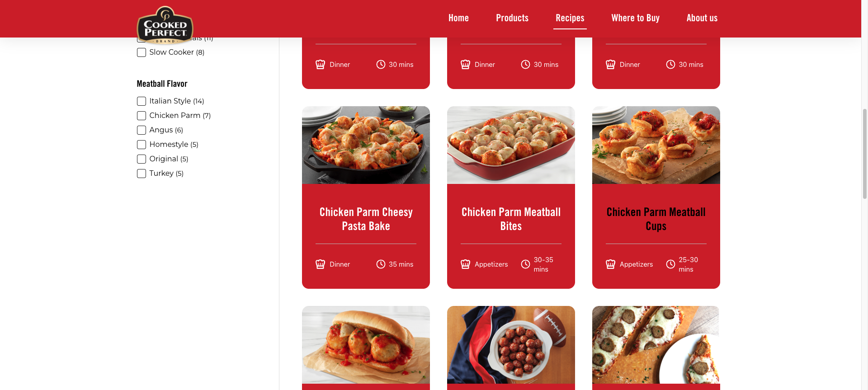Click the Cooked Perfect brand logo
The width and height of the screenshot is (868, 390).
[x=165, y=25]
